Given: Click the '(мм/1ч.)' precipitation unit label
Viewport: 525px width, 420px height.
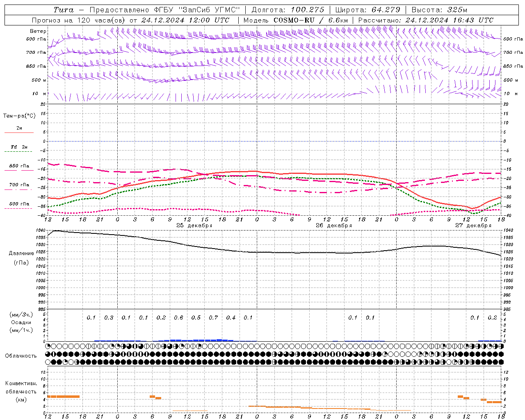Looking at the screenshot, I should click(x=21, y=330).
